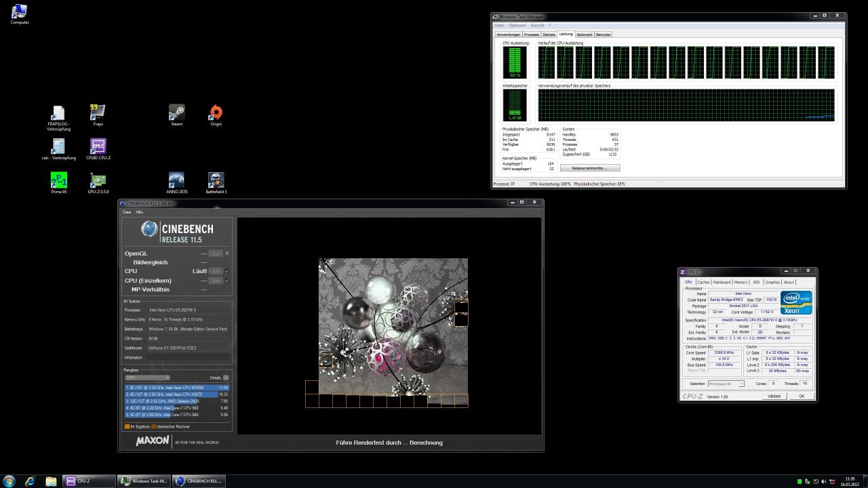Launch the Origin desktop icon
868x488 pixels.
216,115
